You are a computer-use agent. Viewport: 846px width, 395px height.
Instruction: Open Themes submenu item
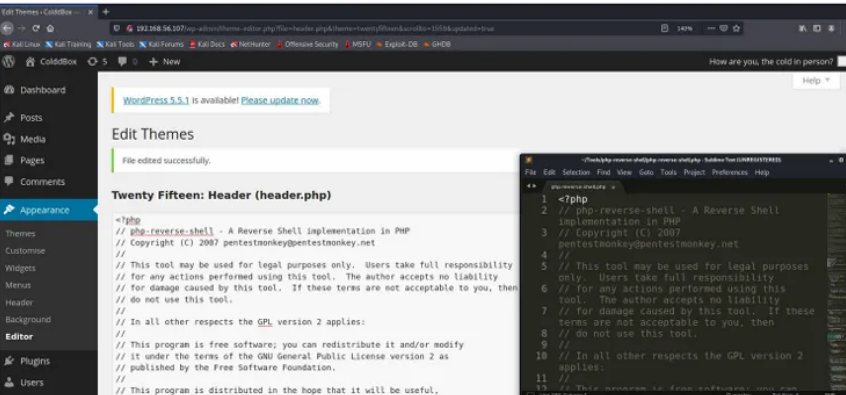[20, 234]
